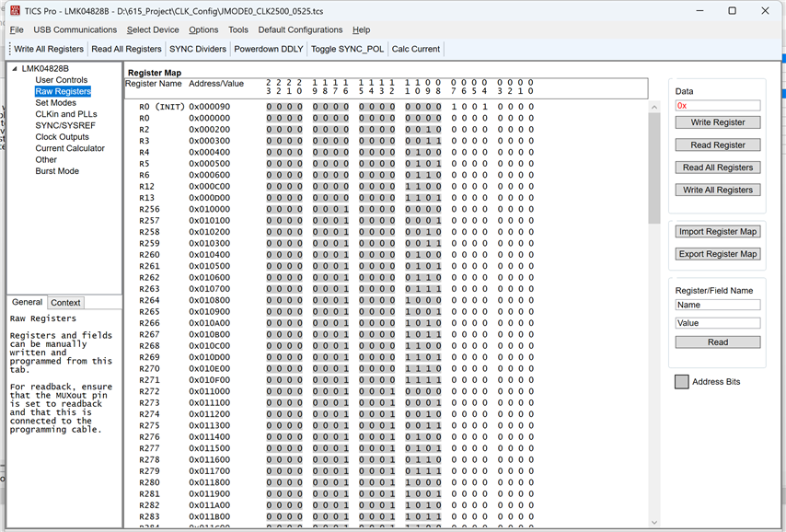786x532 pixels.
Task: Select Other in the tree
Action: (x=46, y=159)
